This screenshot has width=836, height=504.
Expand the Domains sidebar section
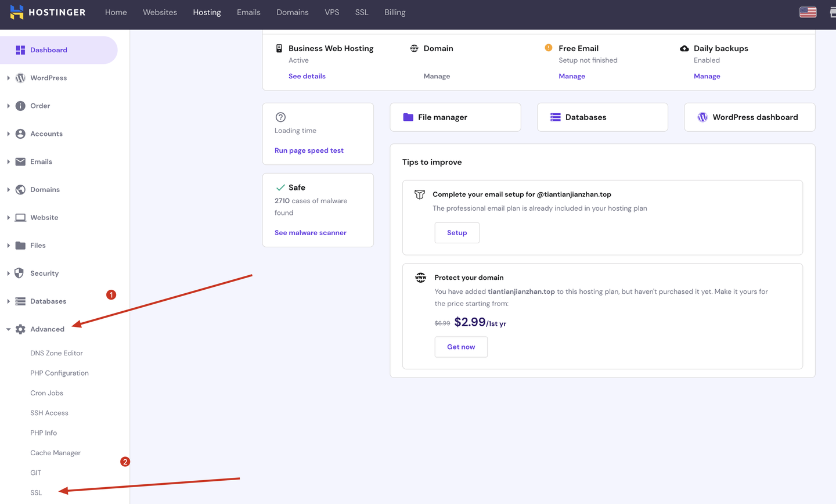coord(8,189)
